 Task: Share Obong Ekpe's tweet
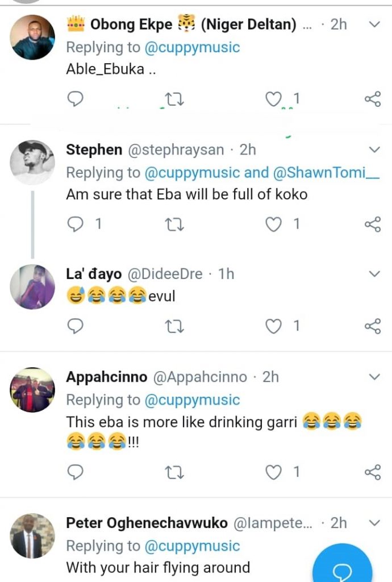coord(372,100)
